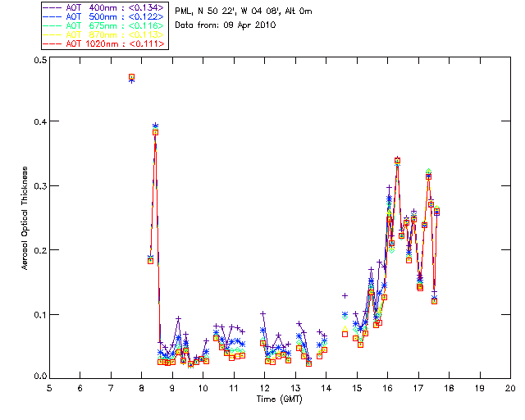Click the x-axis tick label 15

click(x=357, y=388)
